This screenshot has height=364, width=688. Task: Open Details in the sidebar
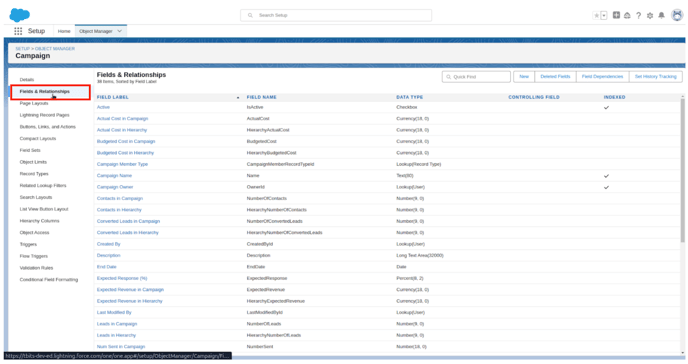(x=27, y=80)
